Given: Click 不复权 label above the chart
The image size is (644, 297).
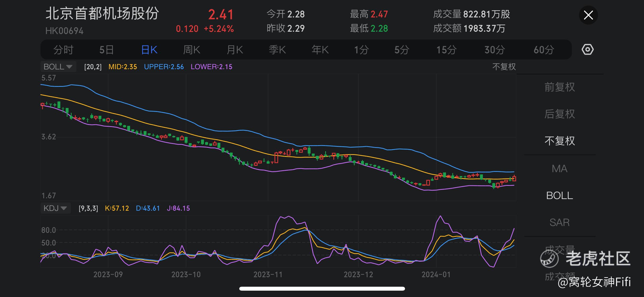Looking at the screenshot, I should click(x=504, y=67).
